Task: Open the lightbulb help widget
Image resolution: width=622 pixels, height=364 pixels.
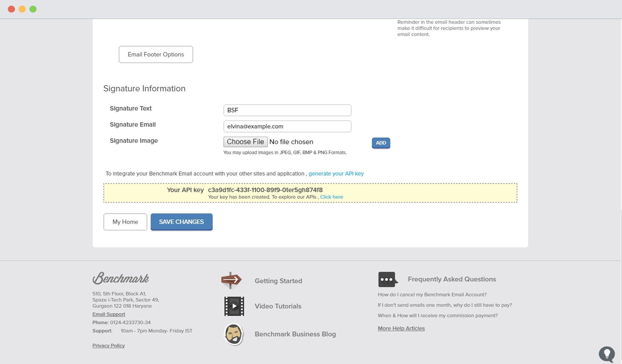Action: tap(607, 354)
